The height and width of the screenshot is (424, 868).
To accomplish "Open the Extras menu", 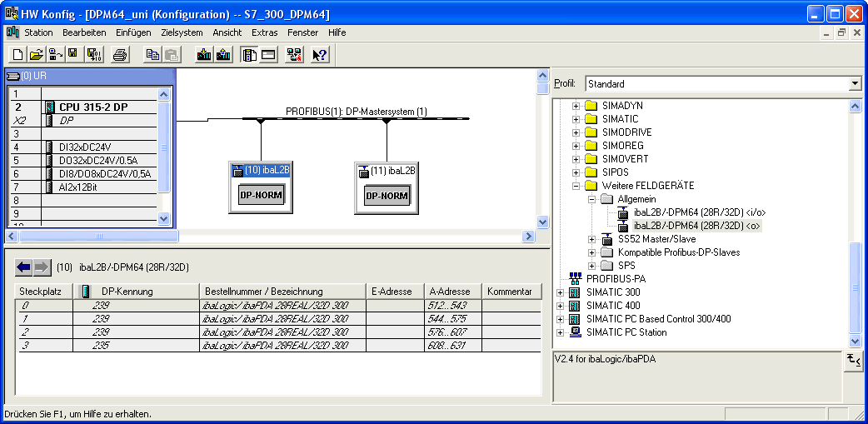I will tap(264, 32).
